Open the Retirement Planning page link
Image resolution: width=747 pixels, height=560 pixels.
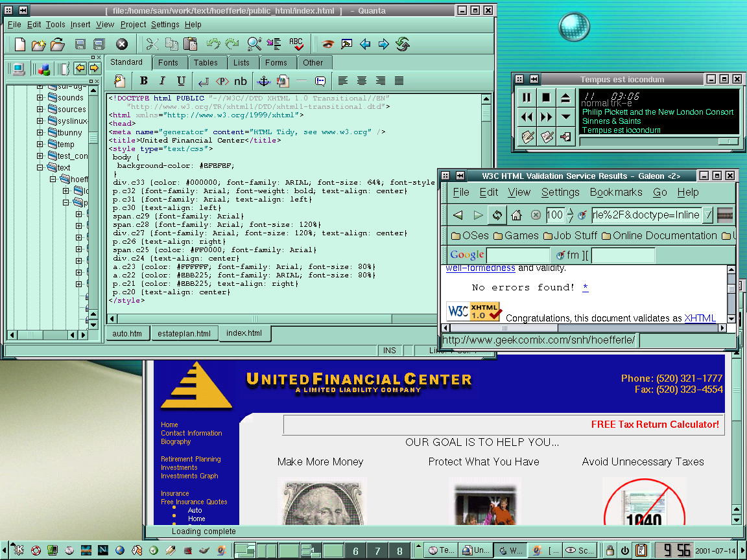(191, 459)
